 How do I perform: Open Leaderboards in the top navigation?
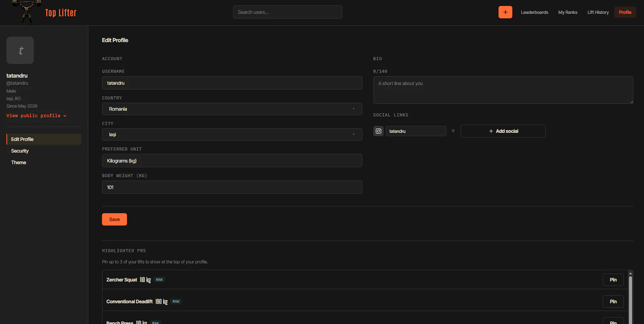(535, 12)
